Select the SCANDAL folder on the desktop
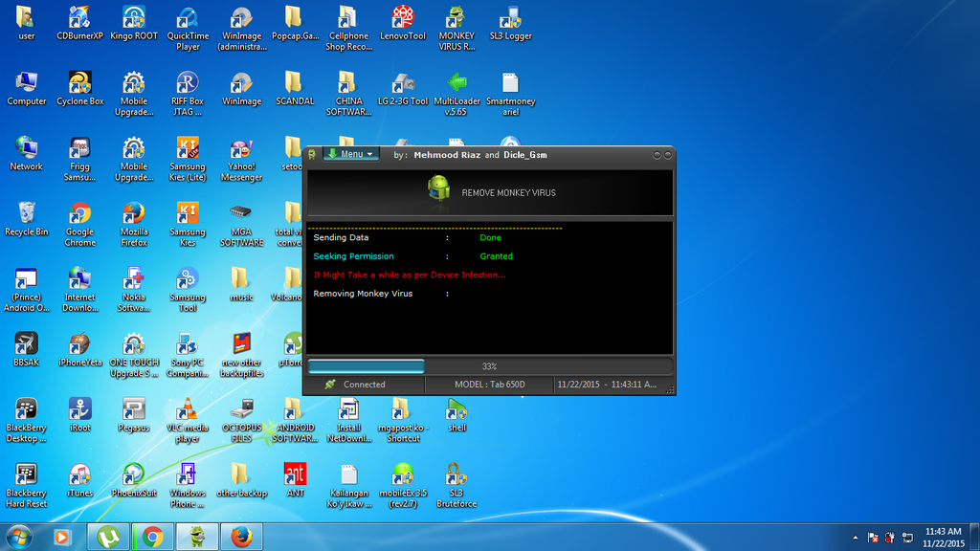 point(295,89)
